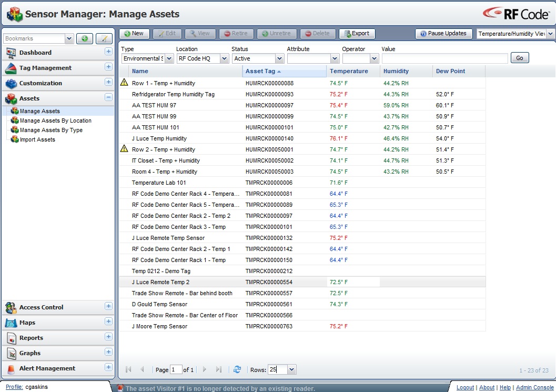Go to first page arrow icon
The width and height of the screenshot is (556, 392).
tap(128, 370)
